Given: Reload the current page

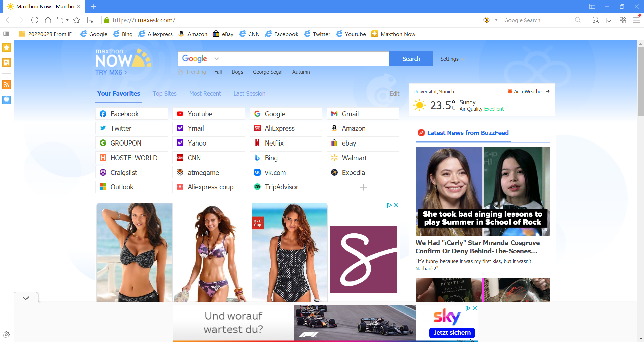Looking at the screenshot, I should (35, 20).
